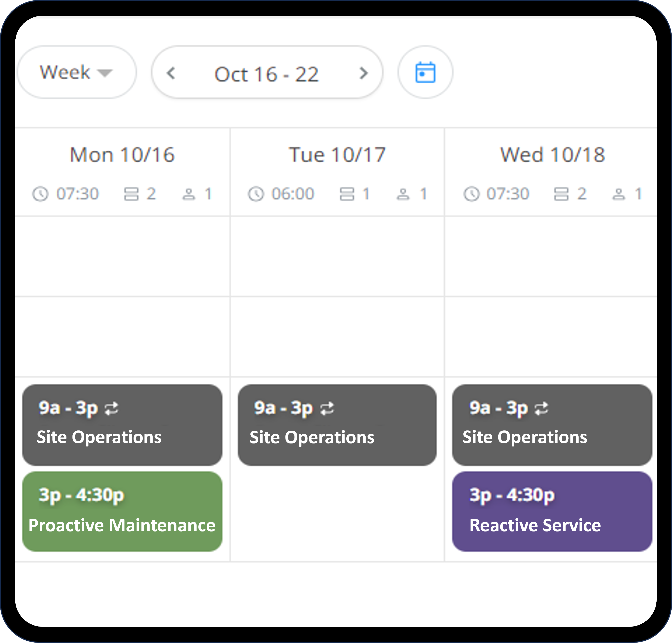
Task: Click the person icon under Tue 10/17
Action: pyautogui.click(x=403, y=194)
